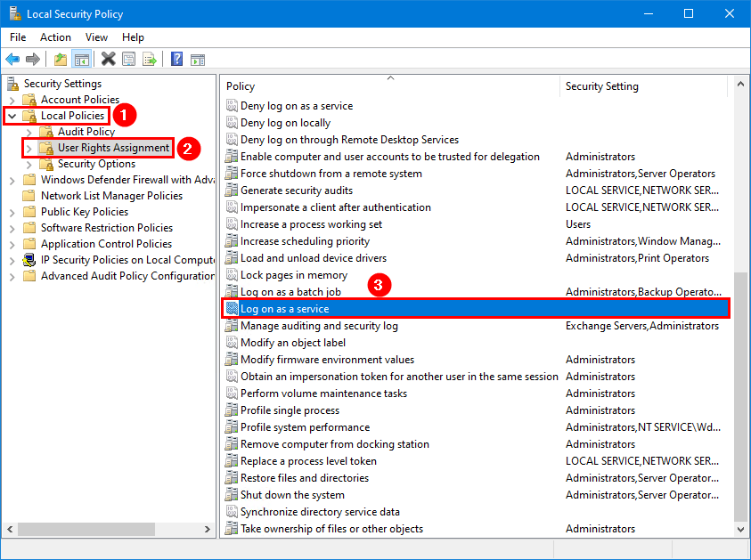This screenshot has height=560, width=751.
Task: Open Properties via the toolbar icon
Action: click(x=129, y=60)
